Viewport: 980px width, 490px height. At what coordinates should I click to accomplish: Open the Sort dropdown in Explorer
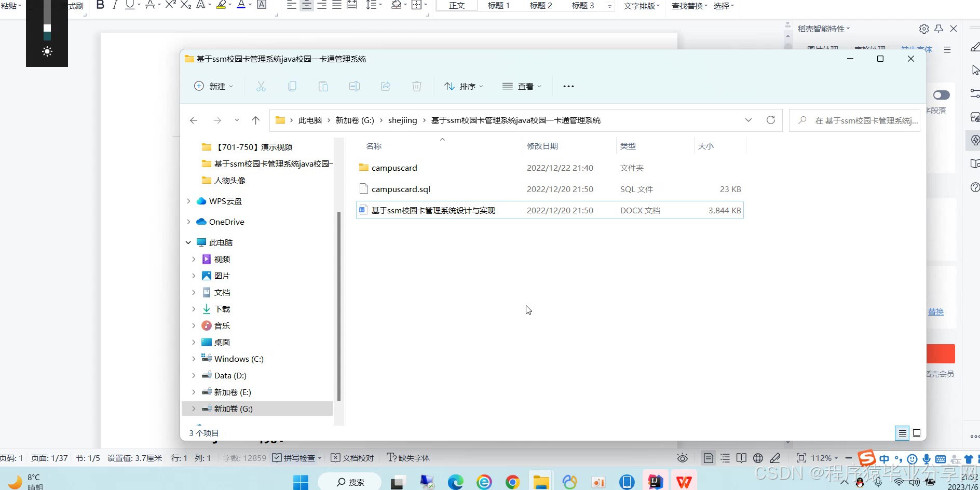pyautogui.click(x=464, y=86)
